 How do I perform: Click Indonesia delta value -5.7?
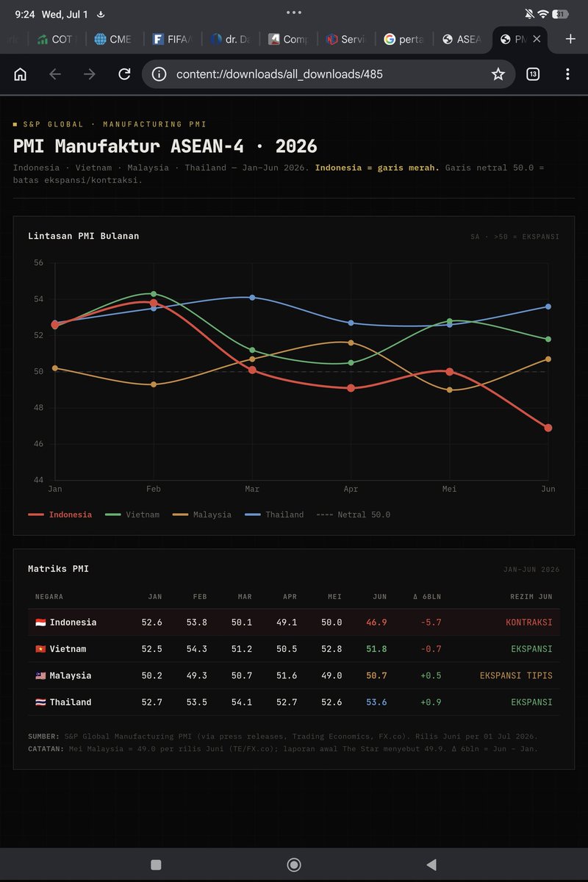[x=430, y=623]
